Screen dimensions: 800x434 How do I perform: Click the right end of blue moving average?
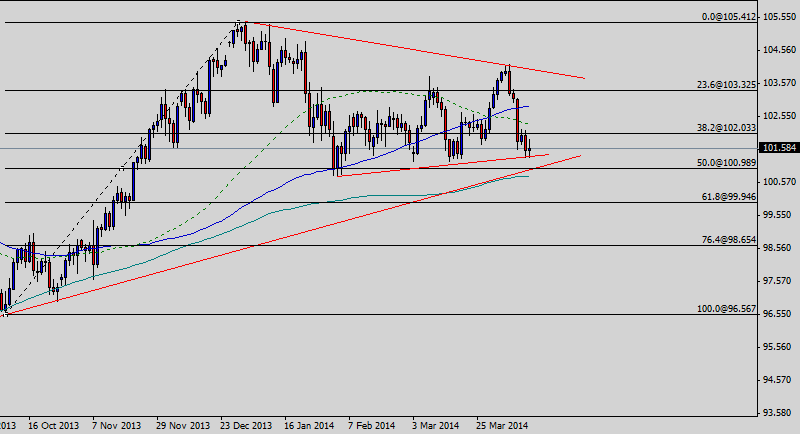click(x=528, y=106)
